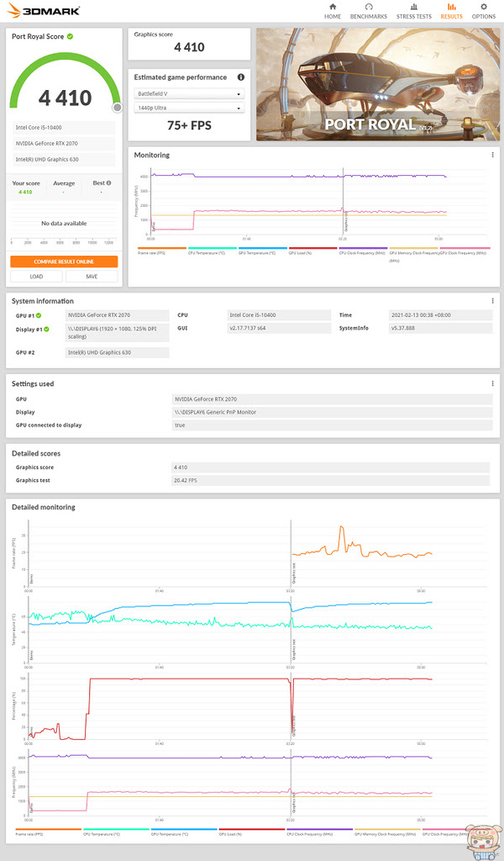Click CPU value in System information
504x861 pixels.
[x=279, y=315]
